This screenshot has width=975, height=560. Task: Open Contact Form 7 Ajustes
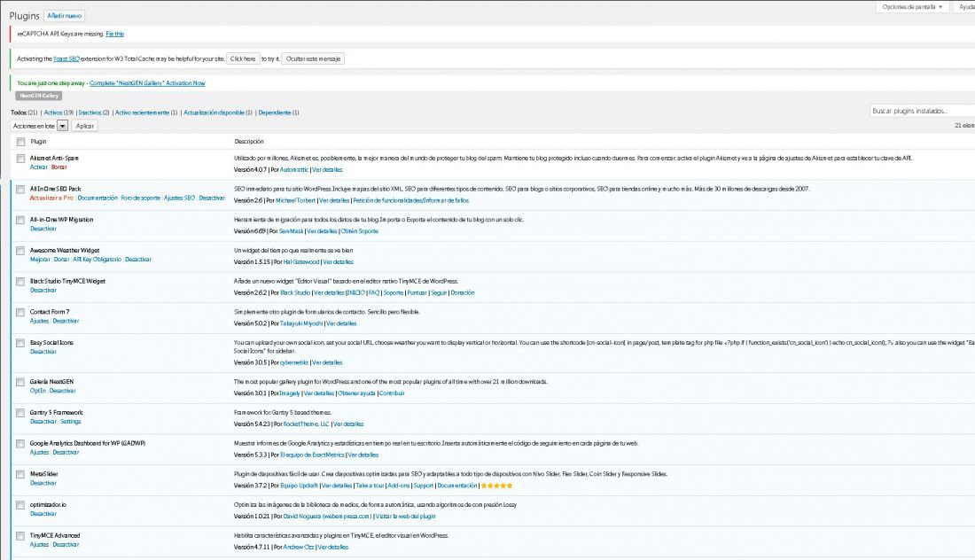[39, 322]
